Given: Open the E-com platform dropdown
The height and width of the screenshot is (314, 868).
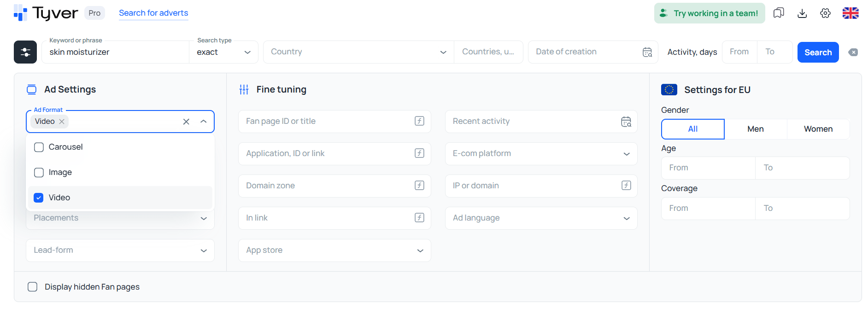Looking at the screenshot, I should click(x=541, y=154).
